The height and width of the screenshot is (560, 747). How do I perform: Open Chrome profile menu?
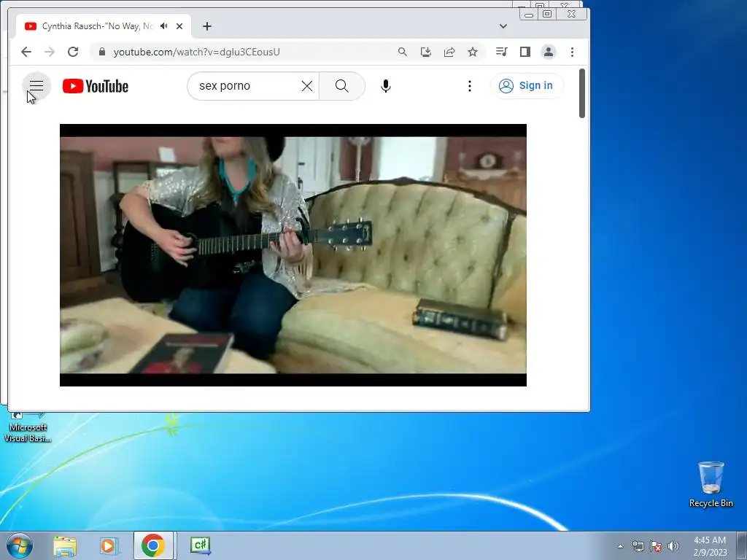pos(549,52)
